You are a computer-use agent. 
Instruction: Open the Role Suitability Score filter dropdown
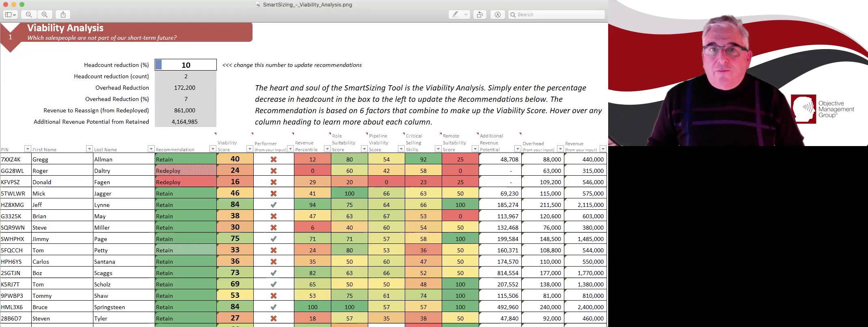pyautogui.click(x=364, y=149)
